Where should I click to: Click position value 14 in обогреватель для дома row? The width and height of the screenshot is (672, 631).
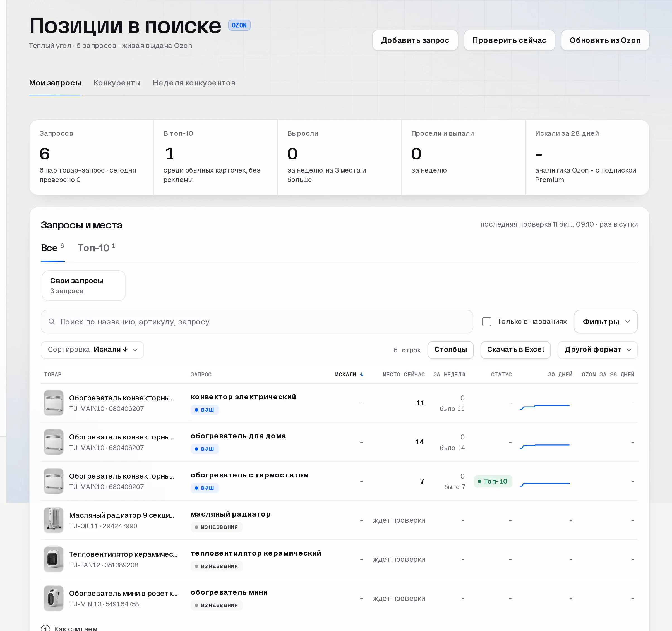419,442
